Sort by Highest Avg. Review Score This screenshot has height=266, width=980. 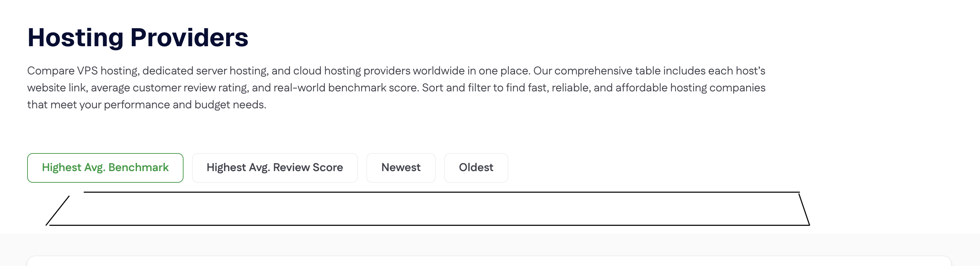[x=275, y=168]
